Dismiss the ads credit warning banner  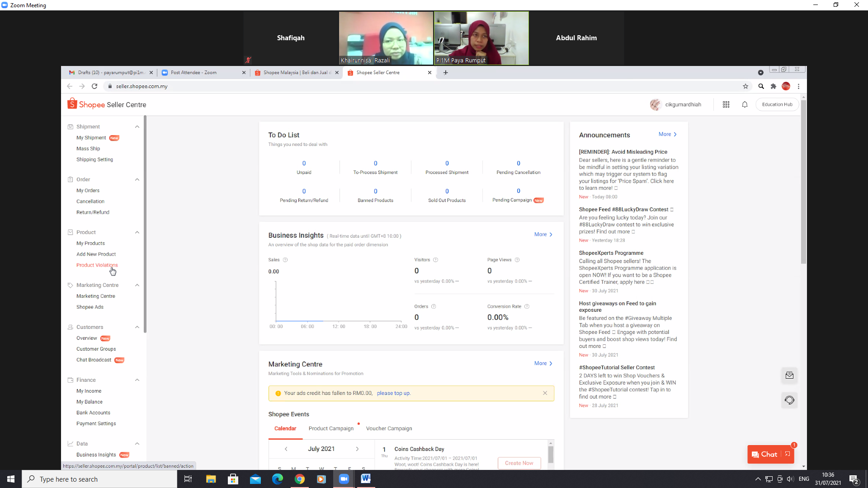(545, 393)
